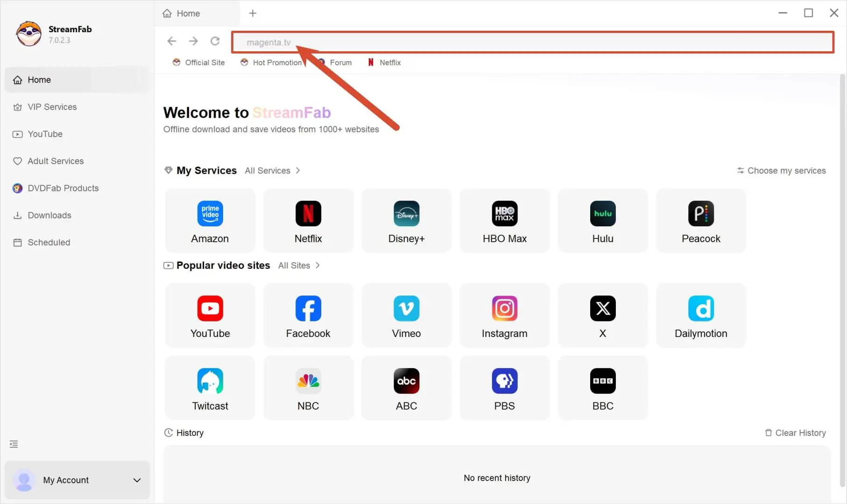
Task: Select Home in the sidebar
Action: 77,80
